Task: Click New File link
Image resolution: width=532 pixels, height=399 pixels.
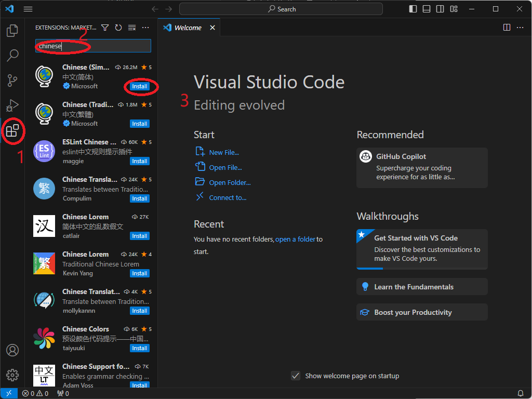Action: pos(224,153)
